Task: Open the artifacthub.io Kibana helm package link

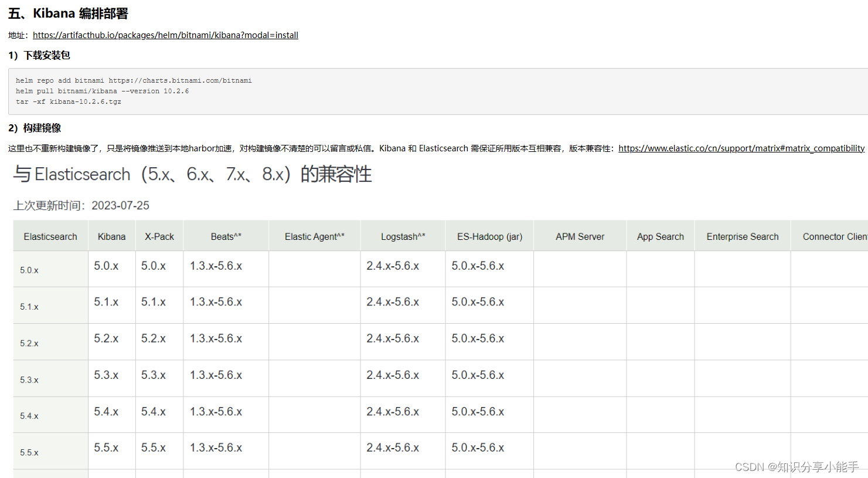Action: pos(165,35)
